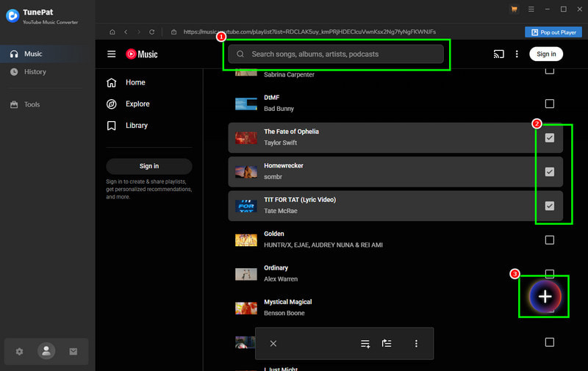Click Homewrecker song thumbnail
Screen dimensions: 588x371
pyautogui.click(x=246, y=172)
